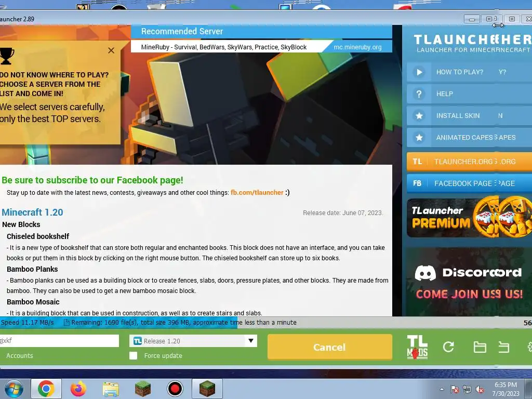Open File Explorer from the taskbar
532x399 pixels.
(111, 389)
